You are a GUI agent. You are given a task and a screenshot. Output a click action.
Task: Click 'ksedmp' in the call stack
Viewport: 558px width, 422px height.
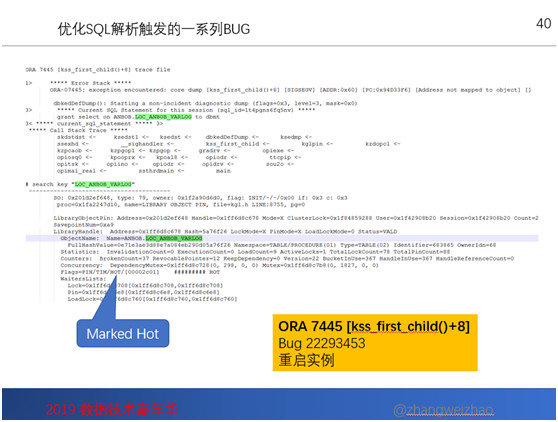click(291, 137)
